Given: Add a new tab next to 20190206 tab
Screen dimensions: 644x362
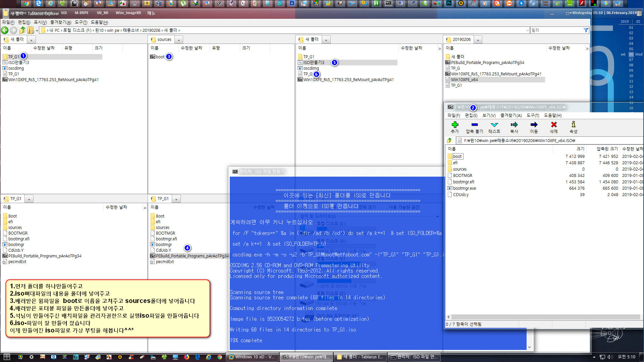Looking at the screenshot, I should pyautogui.click(x=478, y=40).
